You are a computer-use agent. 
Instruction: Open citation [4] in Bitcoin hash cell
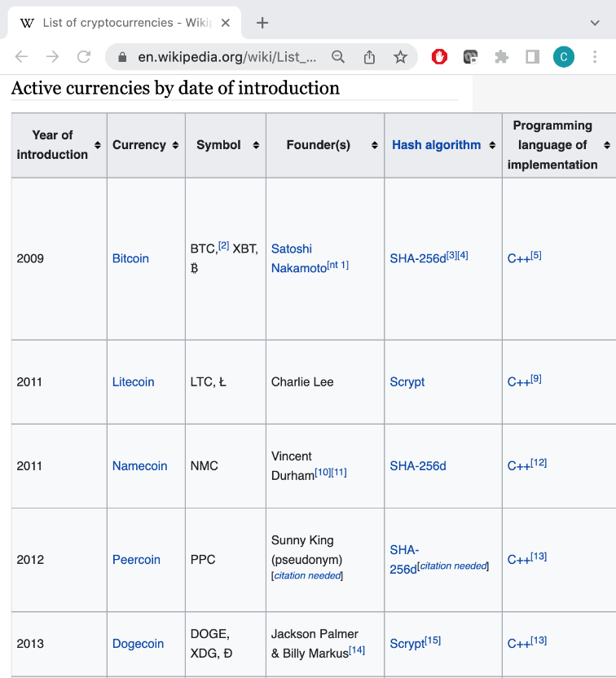463,255
